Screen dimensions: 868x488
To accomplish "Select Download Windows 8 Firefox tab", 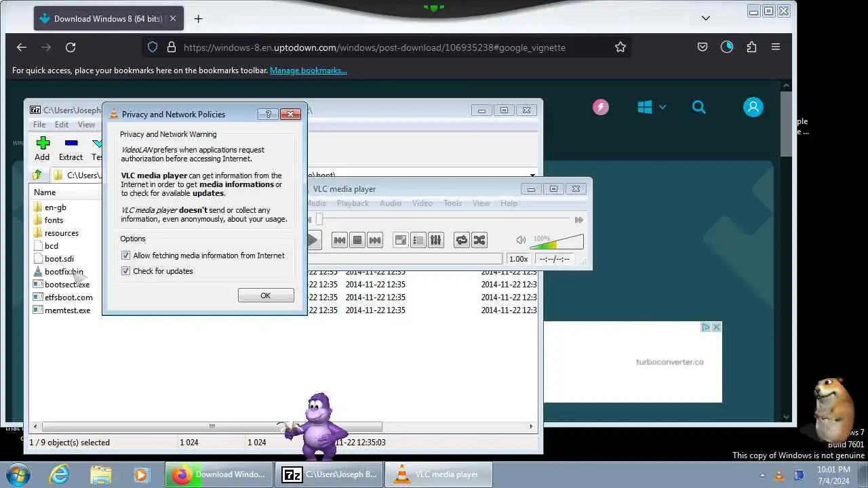I will pos(108,19).
